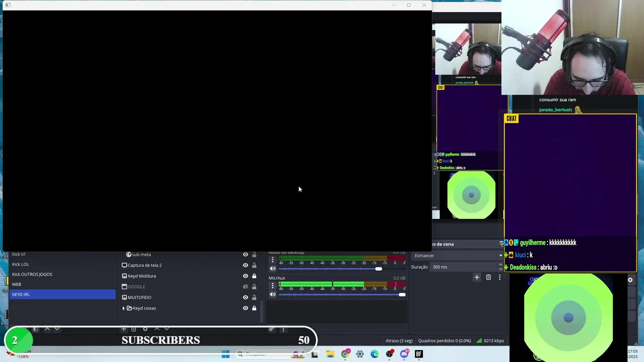The height and width of the screenshot is (362, 644).
Task: Lock the sub meta source
Action: point(254,254)
